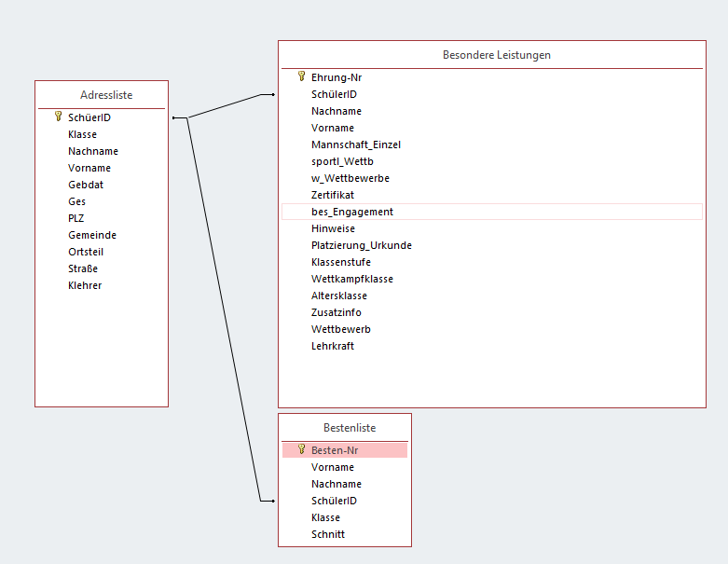This screenshot has height=564, width=728.
Task: Select the relationship line to Besondere Leistungen
Action: (228, 106)
